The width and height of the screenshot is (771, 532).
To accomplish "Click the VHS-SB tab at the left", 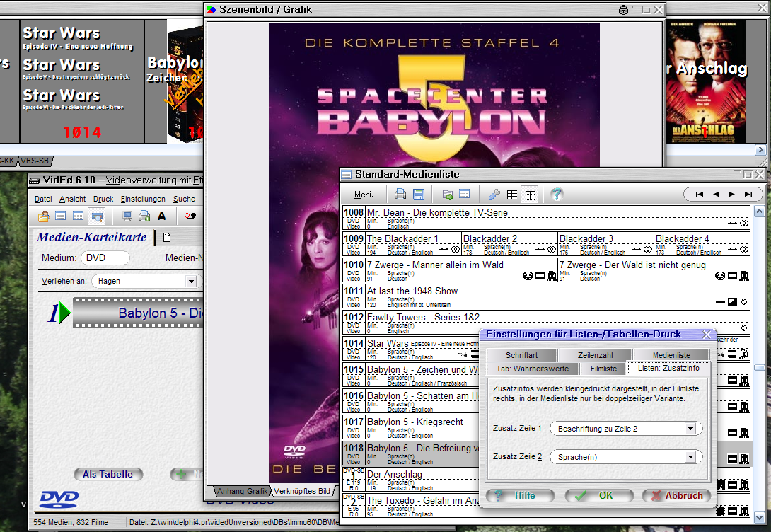I will pos(35,161).
